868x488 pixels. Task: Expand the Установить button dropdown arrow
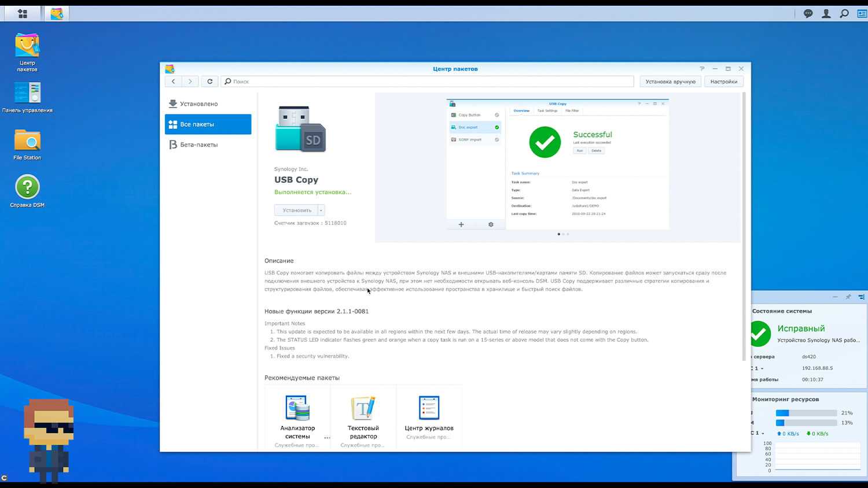pos(321,210)
